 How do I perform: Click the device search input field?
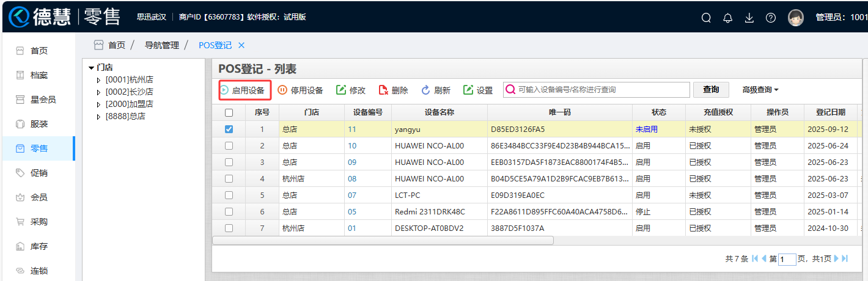tap(602, 90)
